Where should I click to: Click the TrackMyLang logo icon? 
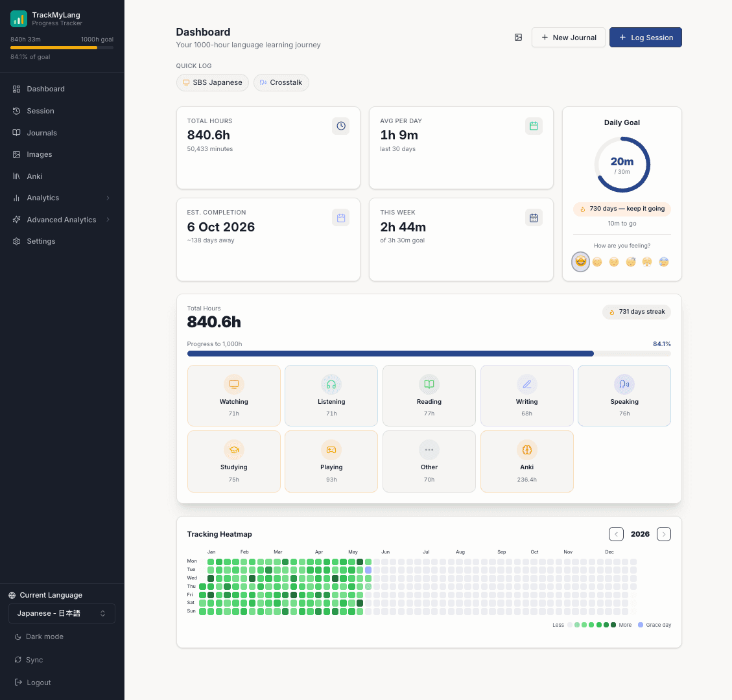click(19, 19)
